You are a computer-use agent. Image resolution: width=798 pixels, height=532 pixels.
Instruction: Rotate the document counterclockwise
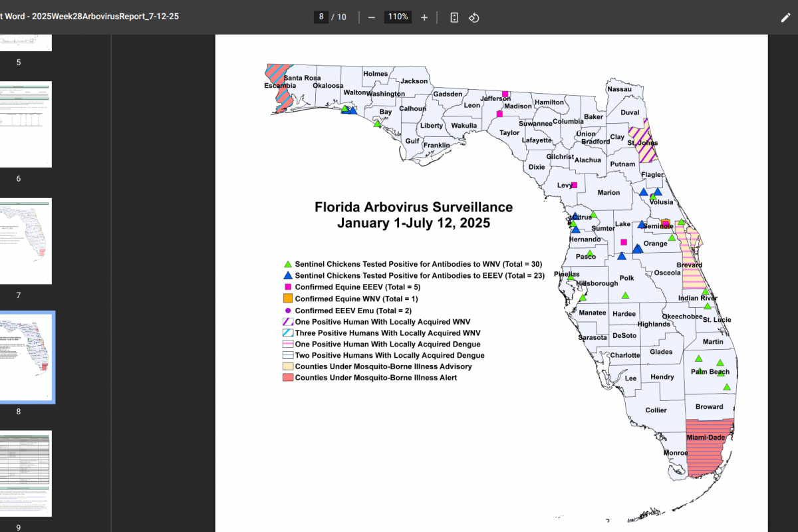(x=474, y=17)
